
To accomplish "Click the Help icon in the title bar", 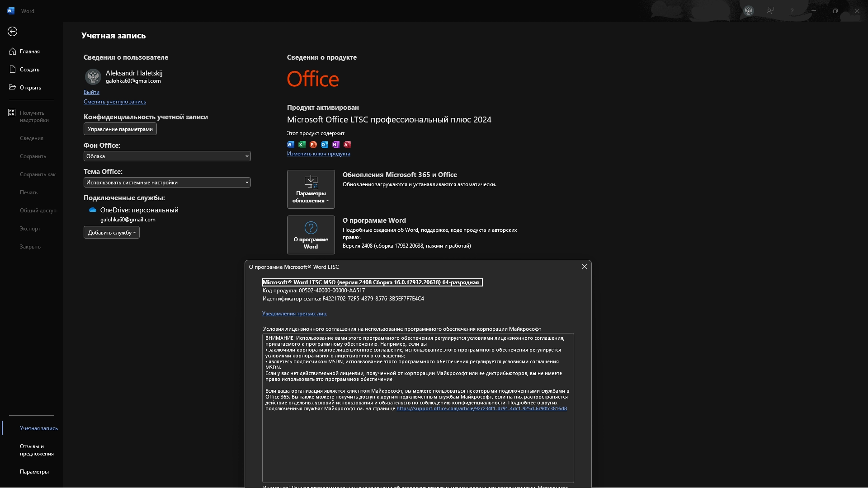I will [793, 10].
